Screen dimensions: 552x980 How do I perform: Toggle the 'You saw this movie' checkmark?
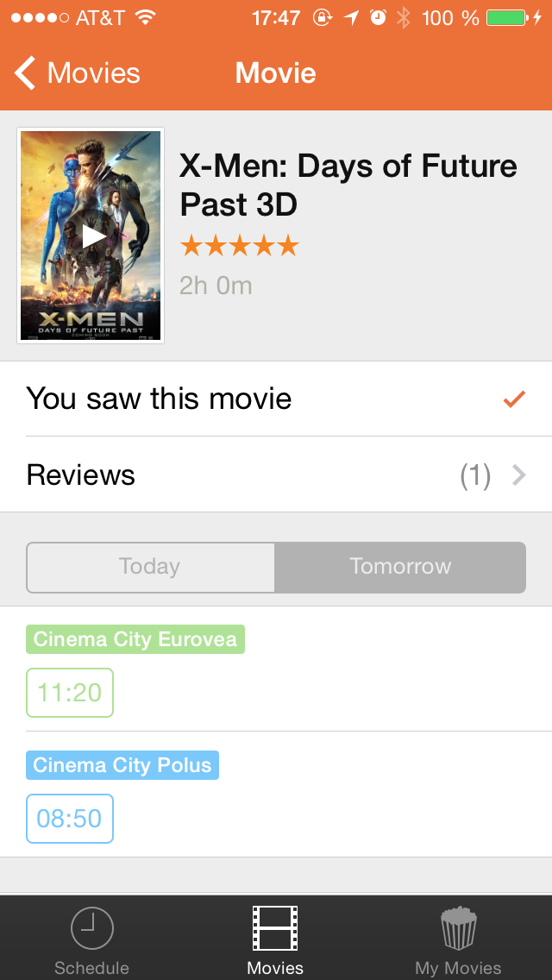click(x=514, y=399)
